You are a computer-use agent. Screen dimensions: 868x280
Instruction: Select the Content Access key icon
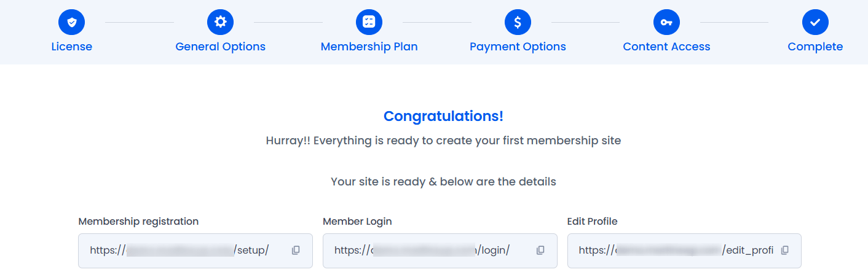pyautogui.click(x=666, y=22)
